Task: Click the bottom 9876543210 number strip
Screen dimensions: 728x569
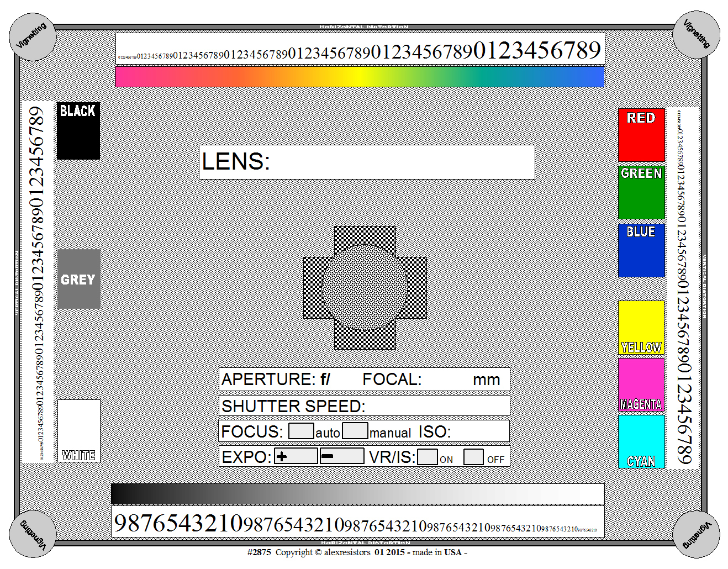Action: (x=357, y=521)
